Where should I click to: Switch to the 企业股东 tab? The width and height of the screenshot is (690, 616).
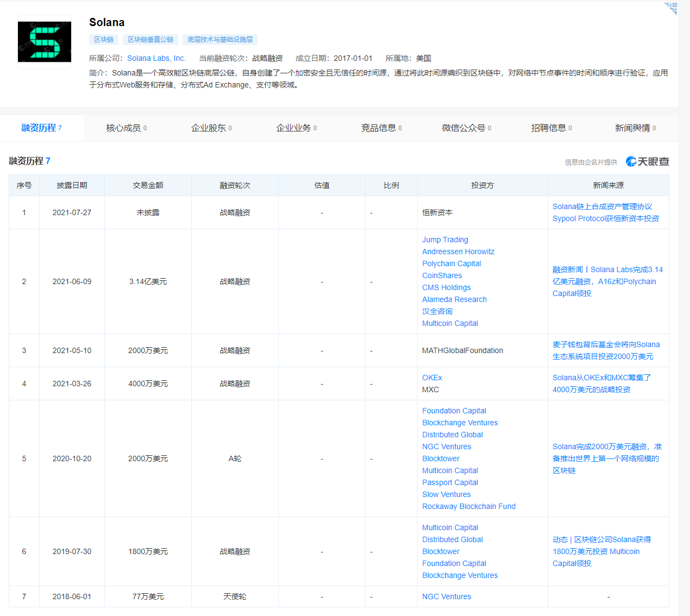[x=211, y=128]
